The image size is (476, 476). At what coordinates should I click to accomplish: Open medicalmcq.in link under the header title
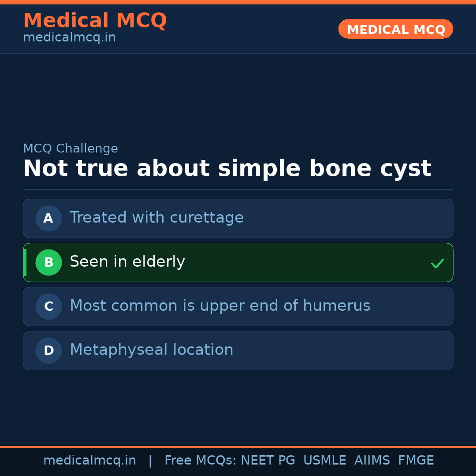pyautogui.click(x=69, y=38)
